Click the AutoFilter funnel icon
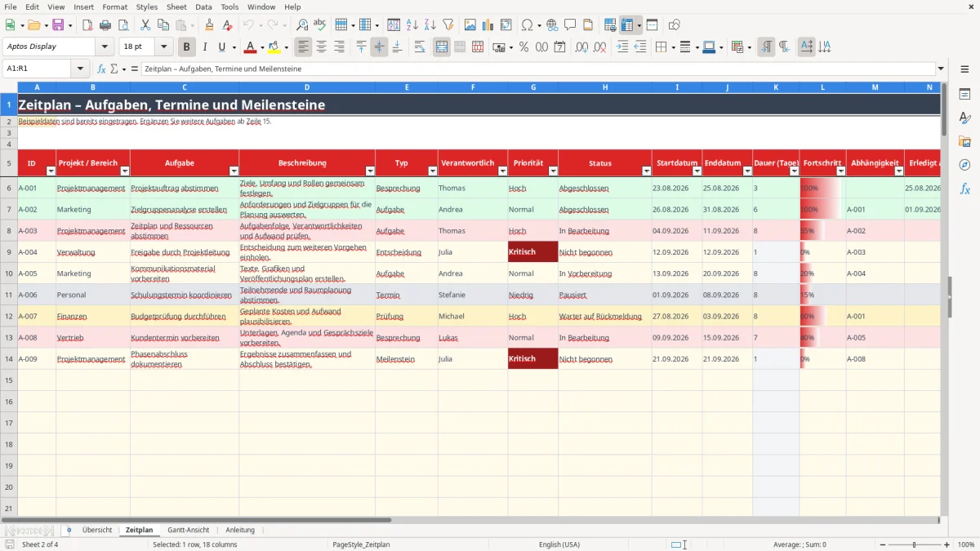The image size is (980, 551). click(448, 25)
